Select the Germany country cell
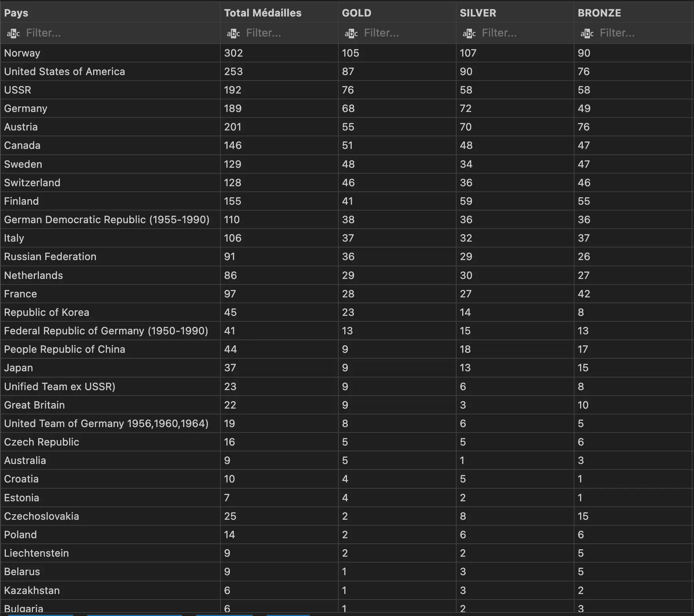 click(110, 108)
